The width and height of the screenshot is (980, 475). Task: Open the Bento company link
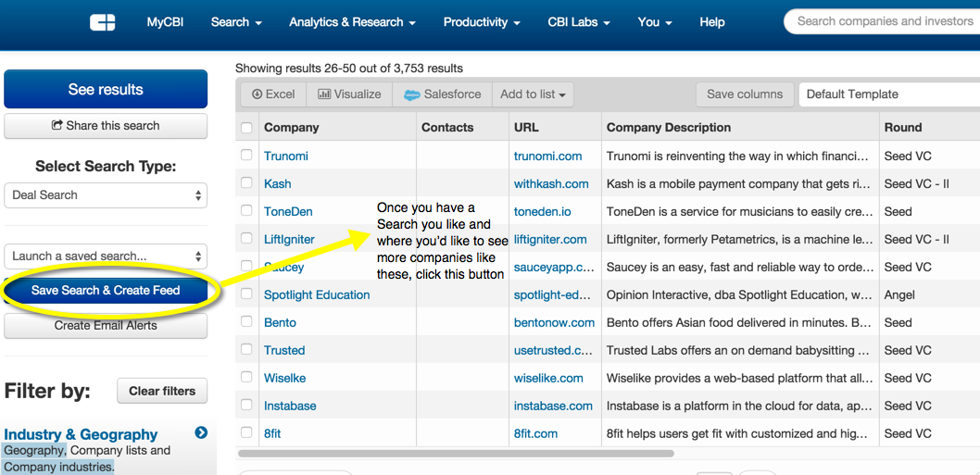(x=280, y=322)
